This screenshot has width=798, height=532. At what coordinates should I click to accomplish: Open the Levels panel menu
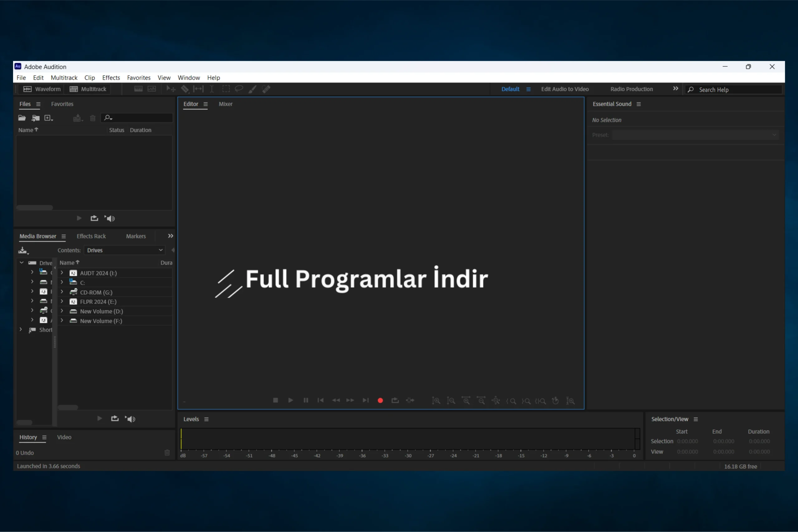[206, 419]
